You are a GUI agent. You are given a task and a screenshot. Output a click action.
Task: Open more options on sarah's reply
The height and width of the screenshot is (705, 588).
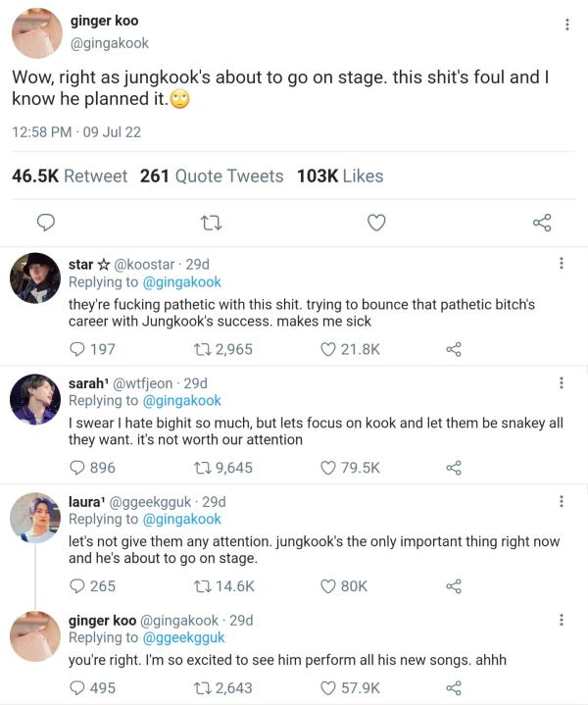(561, 382)
